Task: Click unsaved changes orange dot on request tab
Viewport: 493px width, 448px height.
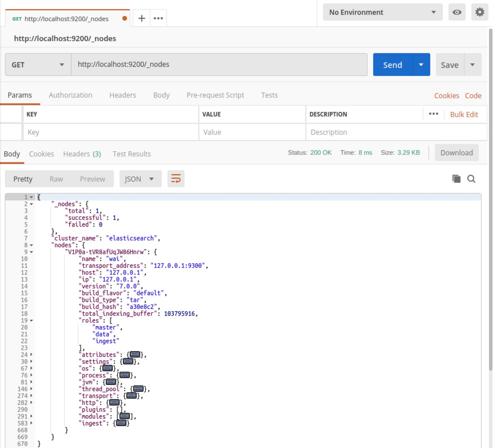Action: [x=124, y=18]
